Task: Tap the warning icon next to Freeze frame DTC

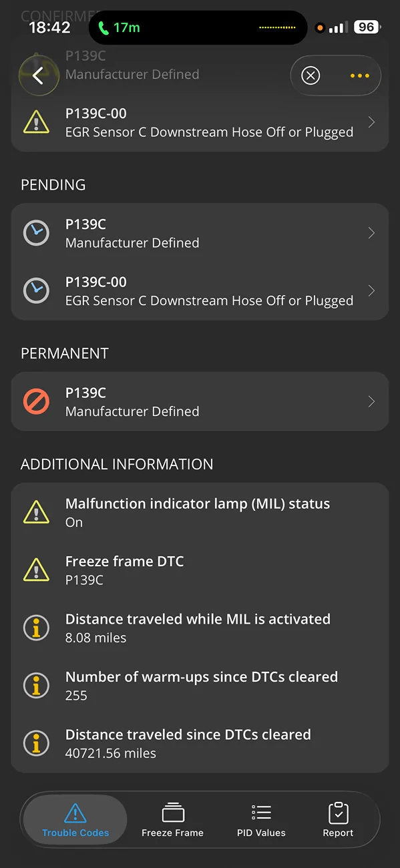Action: coord(36,570)
